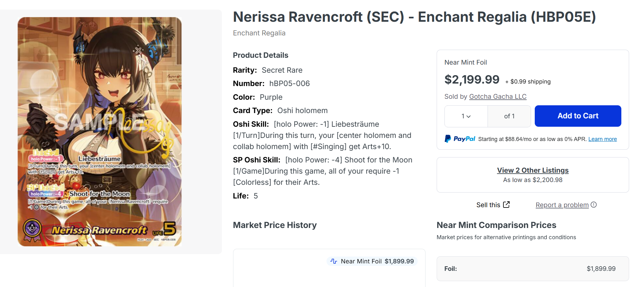644x287 pixels.
Task: Toggle the Near Mint Foil $1,899.99 legend label
Action: pos(377,261)
